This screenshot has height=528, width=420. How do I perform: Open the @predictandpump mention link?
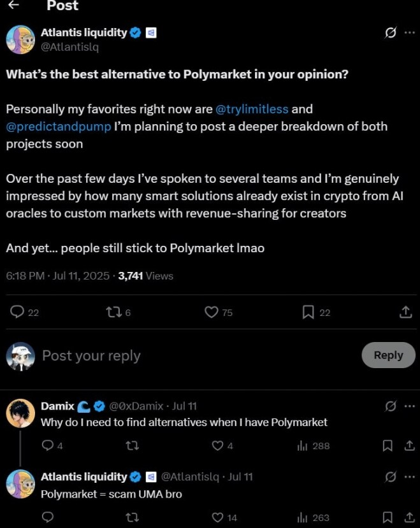coord(59,126)
